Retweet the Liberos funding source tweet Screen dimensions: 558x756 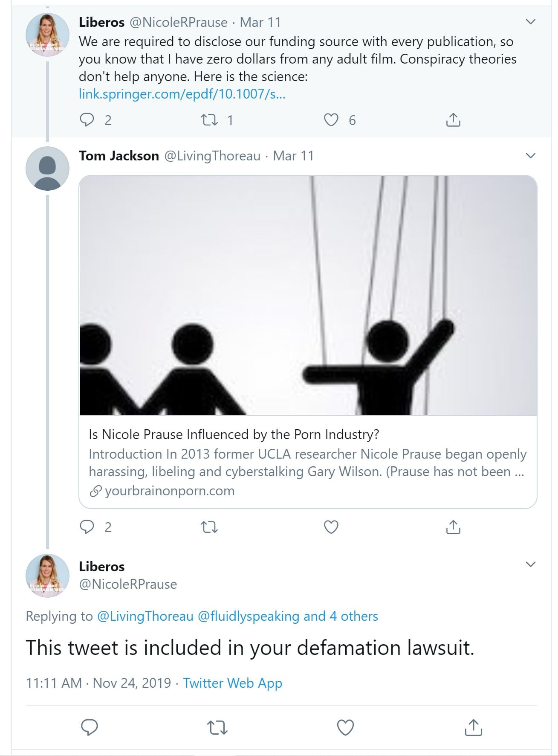click(209, 120)
